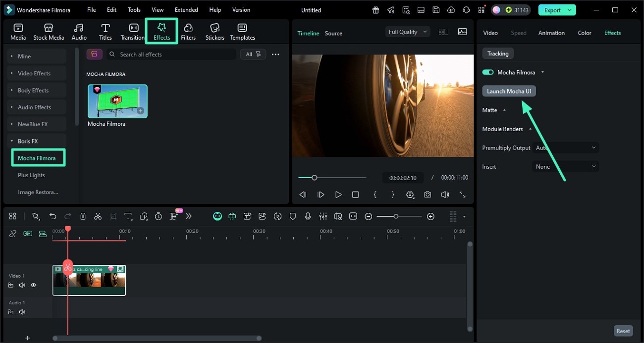Image resolution: width=644 pixels, height=343 pixels.
Task: Click the text tool icon in timeline toolbar
Action: coord(128,216)
